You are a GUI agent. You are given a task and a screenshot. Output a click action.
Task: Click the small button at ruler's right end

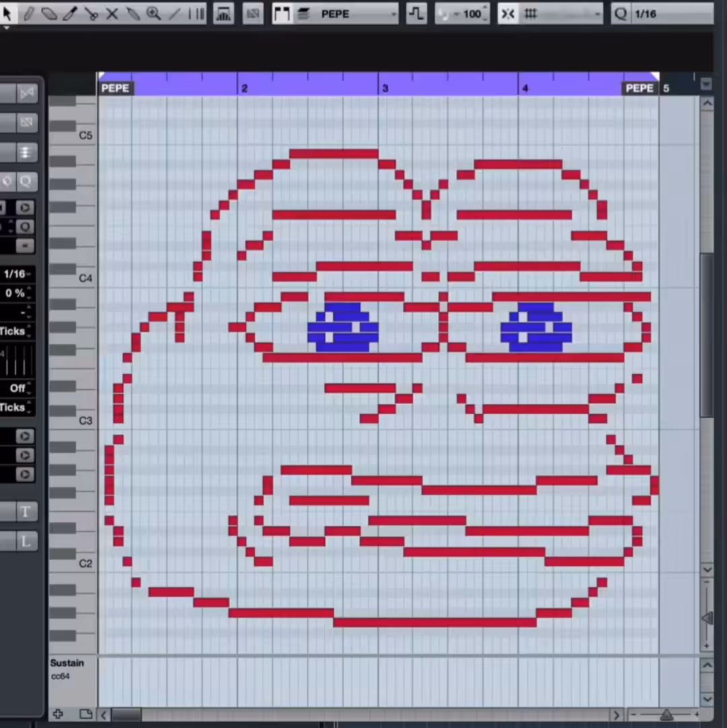tap(706, 84)
